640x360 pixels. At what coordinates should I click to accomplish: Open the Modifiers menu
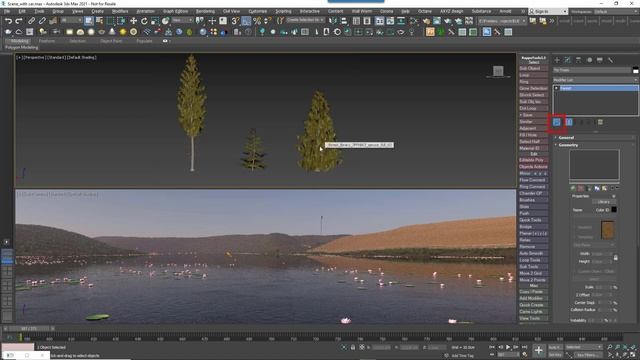tap(120, 11)
